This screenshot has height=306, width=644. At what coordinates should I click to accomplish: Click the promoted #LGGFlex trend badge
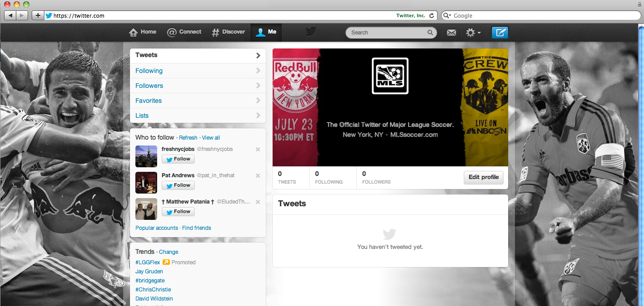166,262
